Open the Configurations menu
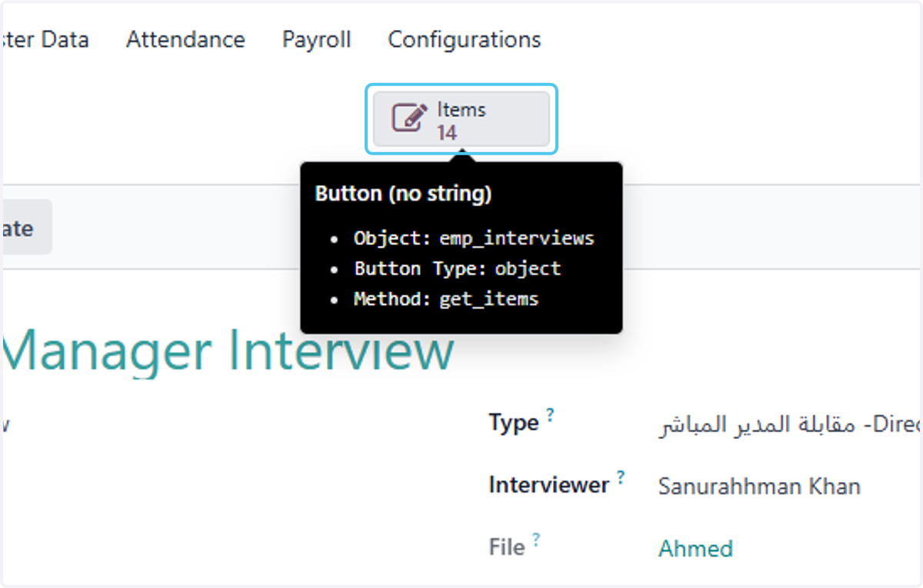 point(465,39)
